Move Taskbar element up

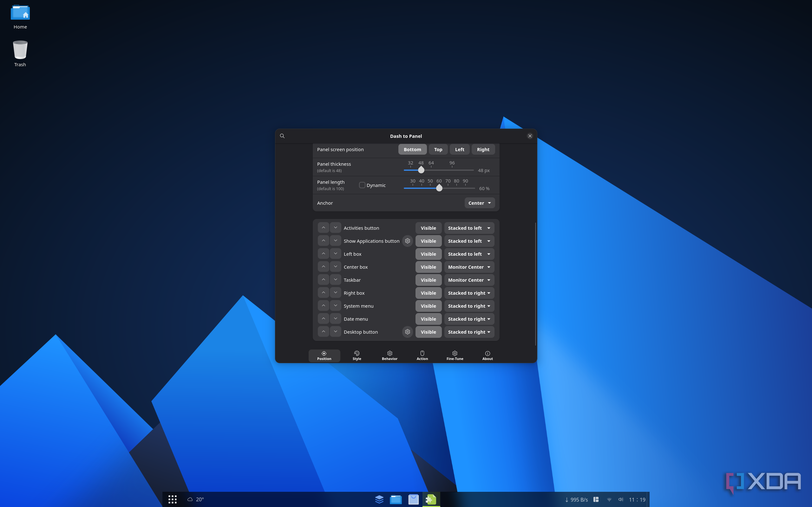pos(323,280)
